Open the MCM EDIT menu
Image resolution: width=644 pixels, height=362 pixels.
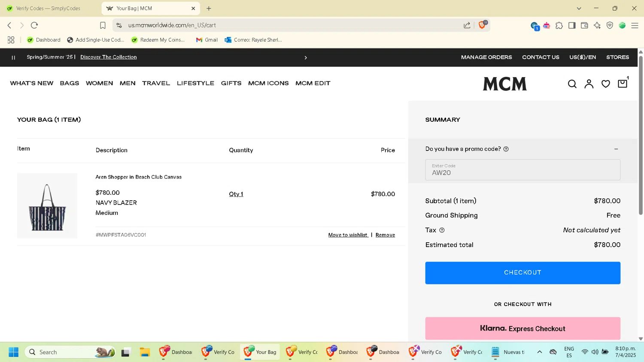click(x=313, y=83)
